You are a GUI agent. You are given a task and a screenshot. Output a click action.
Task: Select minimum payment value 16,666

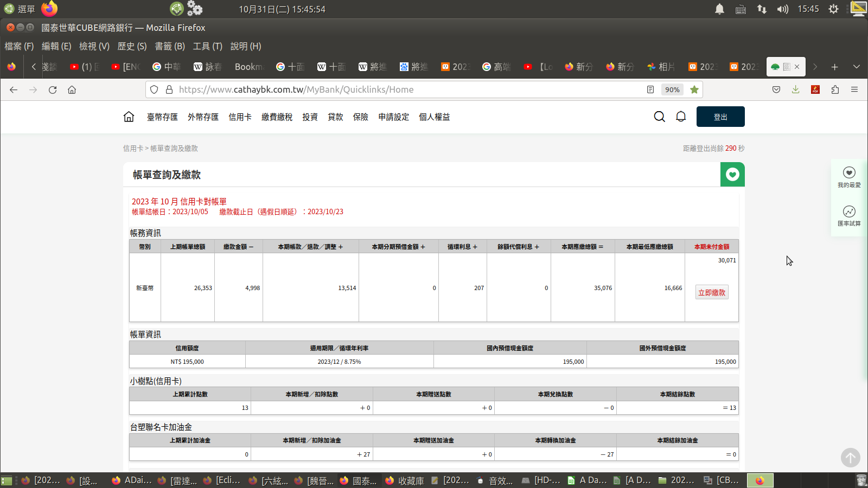click(x=673, y=288)
